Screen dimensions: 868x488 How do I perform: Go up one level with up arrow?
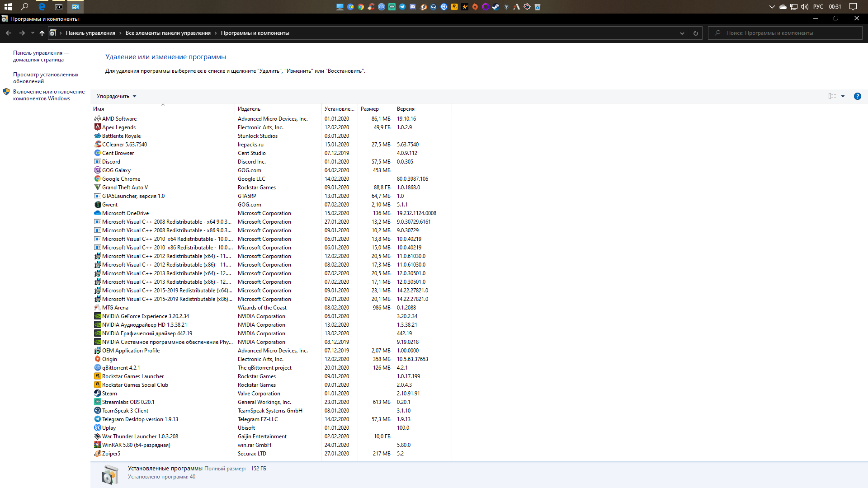click(x=42, y=33)
